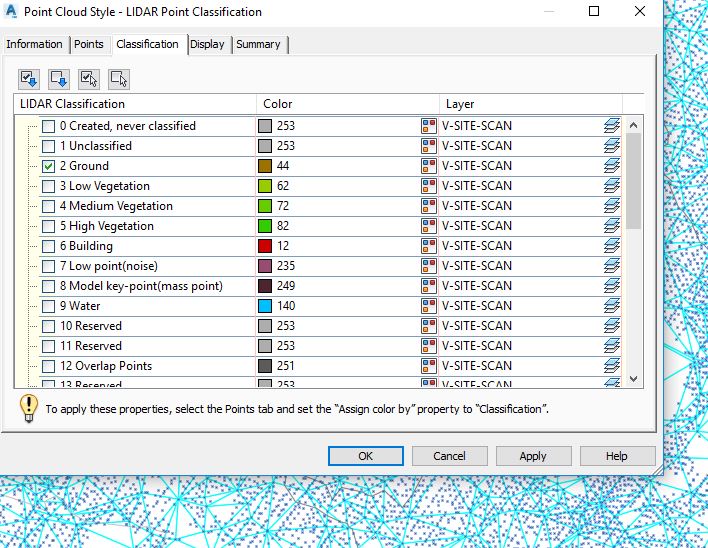708x548 pixels.
Task: Open layer selector icon for Medium Vegetation row
Action: 612,206
